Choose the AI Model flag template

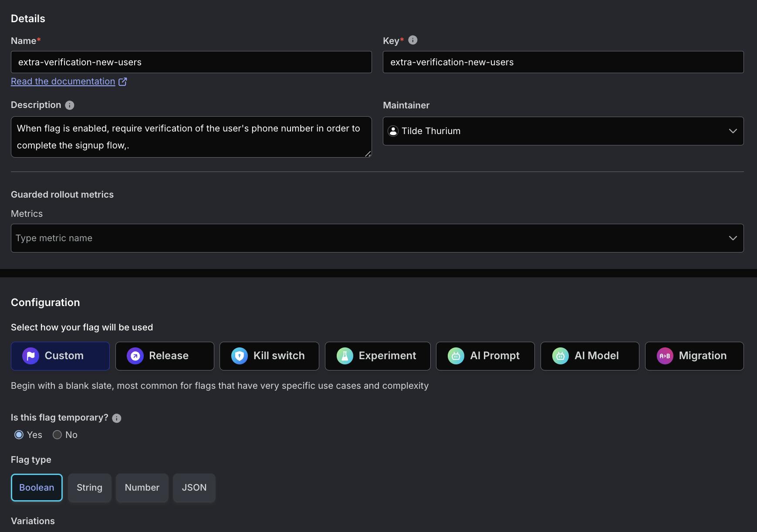point(590,356)
